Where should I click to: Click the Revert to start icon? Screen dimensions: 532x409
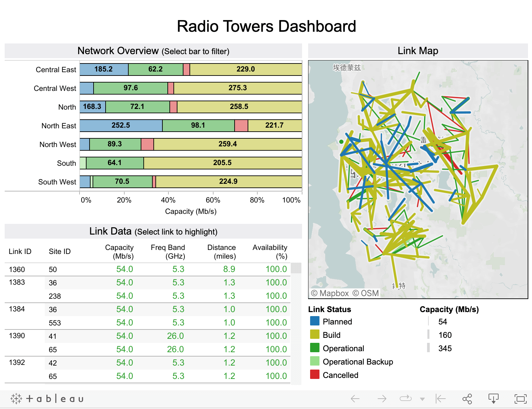click(441, 398)
